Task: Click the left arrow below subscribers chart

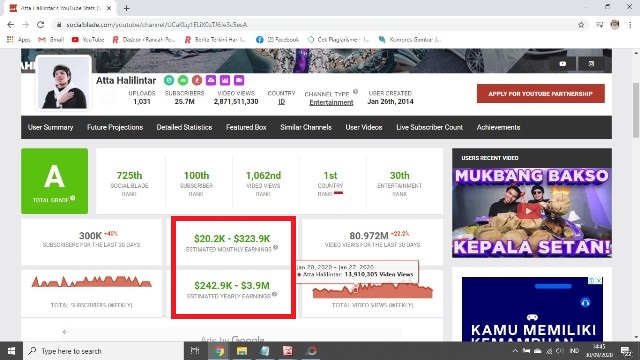Action: click(65, 332)
